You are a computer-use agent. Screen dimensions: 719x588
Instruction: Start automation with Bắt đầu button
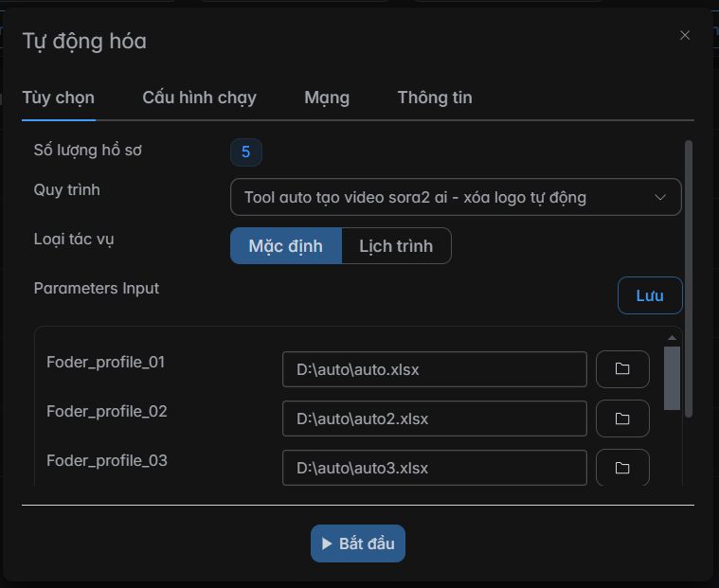tap(358, 543)
